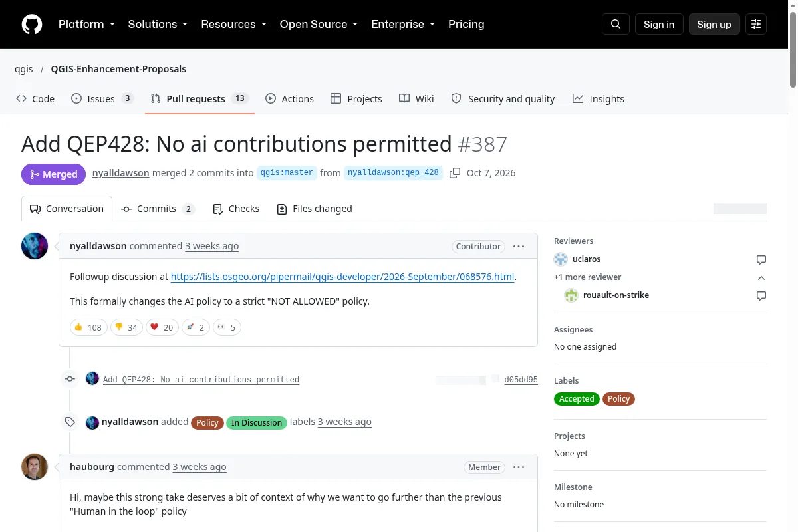This screenshot has height=532, width=798.
Task: Click nyalldawson comment timestamp 3 weeks ago
Action: (211, 246)
